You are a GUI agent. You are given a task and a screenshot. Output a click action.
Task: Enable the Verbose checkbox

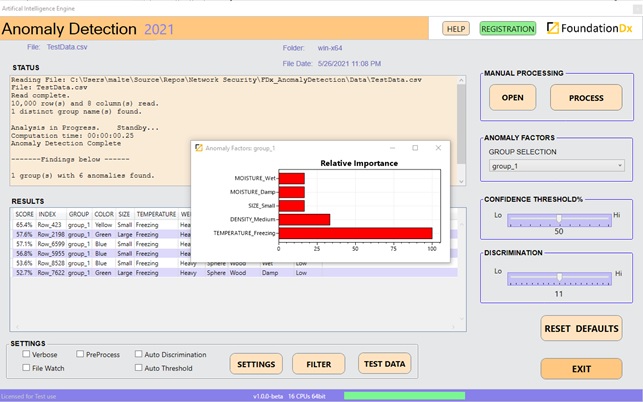26,354
